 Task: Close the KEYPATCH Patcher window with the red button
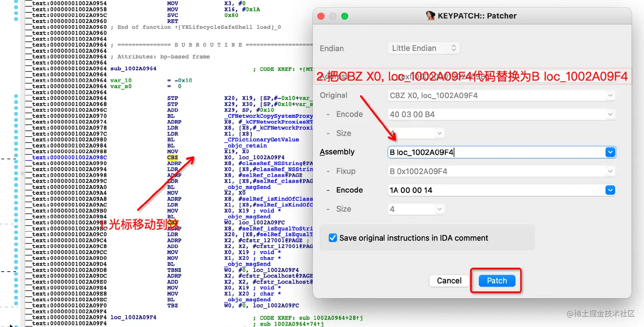tap(321, 16)
